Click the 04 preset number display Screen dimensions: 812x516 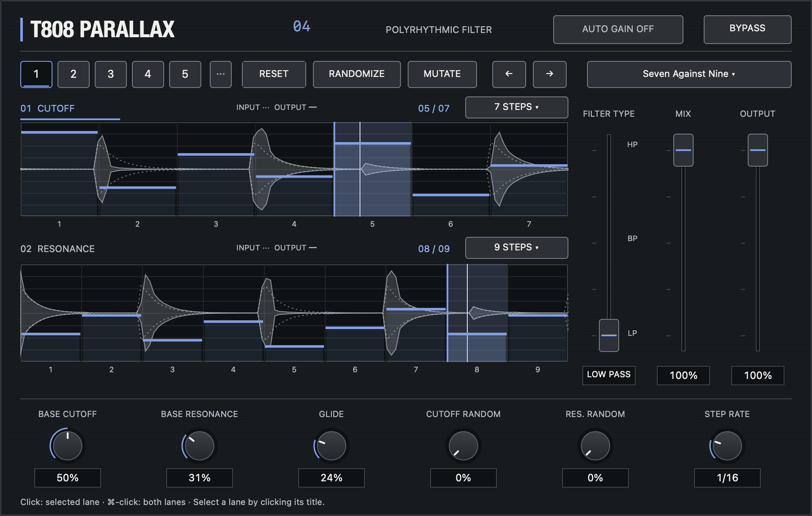302,26
